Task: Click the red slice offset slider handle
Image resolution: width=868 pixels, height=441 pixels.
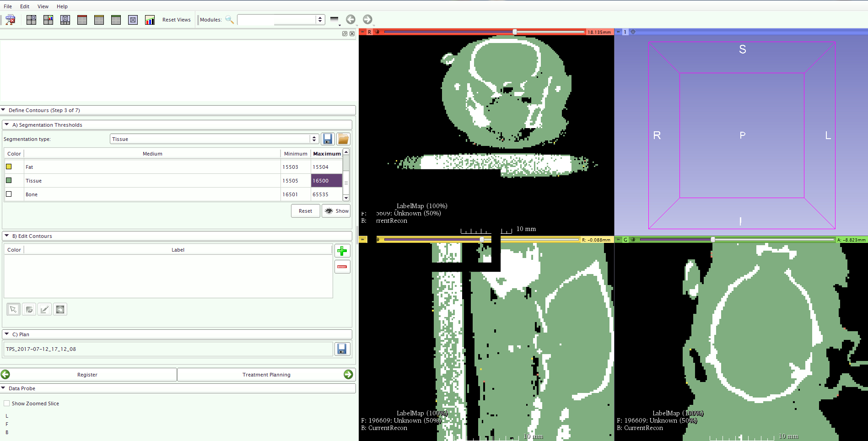Action: point(515,32)
